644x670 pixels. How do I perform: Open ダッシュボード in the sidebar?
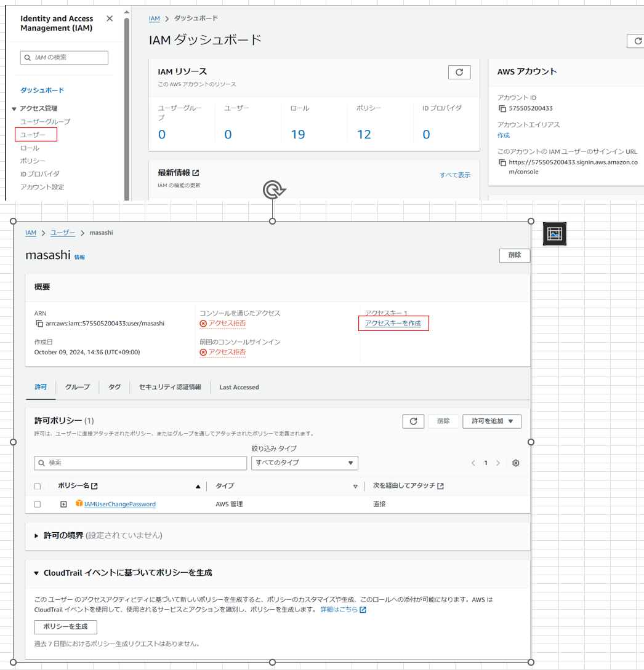tap(42, 90)
